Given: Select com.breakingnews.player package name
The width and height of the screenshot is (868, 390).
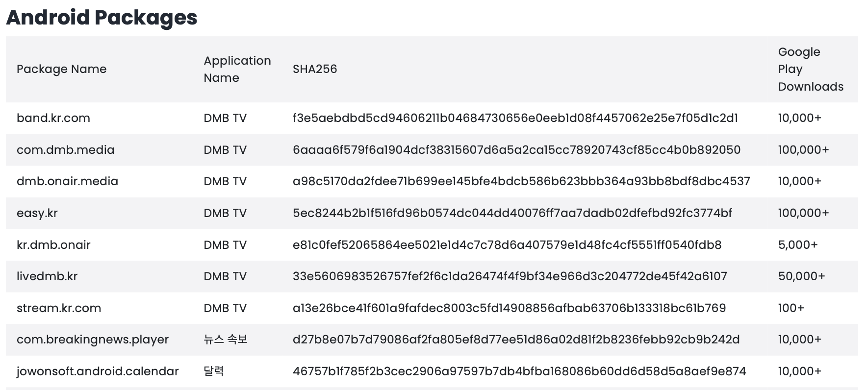Looking at the screenshot, I should (x=93, y=340).
